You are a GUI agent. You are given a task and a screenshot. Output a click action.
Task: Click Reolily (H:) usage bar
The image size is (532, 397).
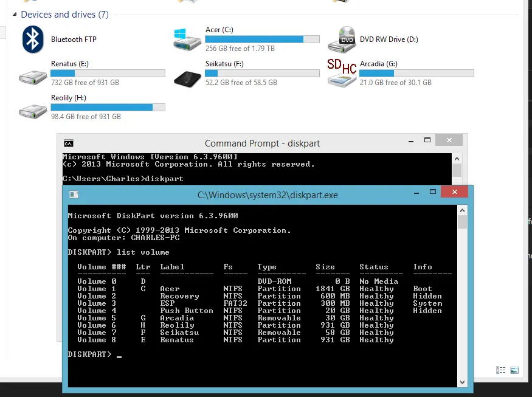tap(108, 107)
